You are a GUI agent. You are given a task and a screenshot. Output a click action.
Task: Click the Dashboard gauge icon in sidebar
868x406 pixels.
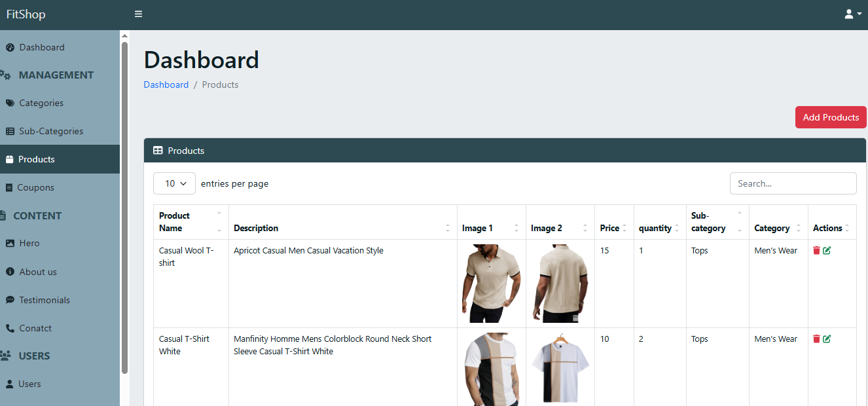point(10,48)
